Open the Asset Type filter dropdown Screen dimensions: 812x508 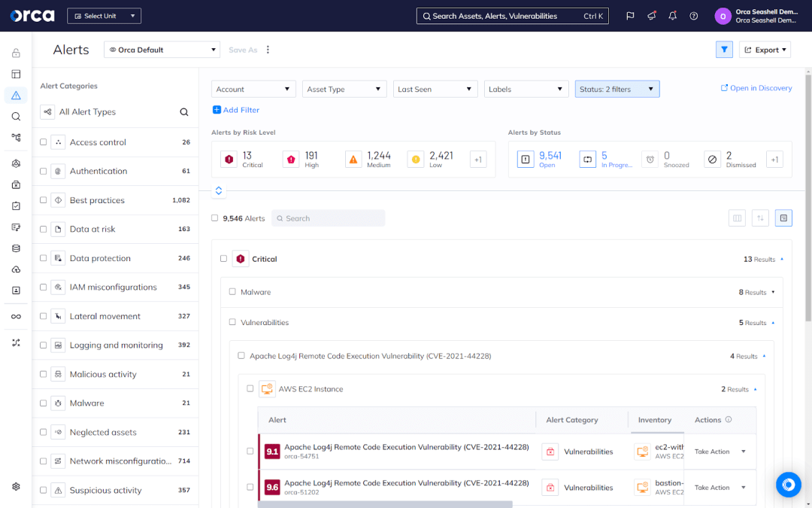344,89
